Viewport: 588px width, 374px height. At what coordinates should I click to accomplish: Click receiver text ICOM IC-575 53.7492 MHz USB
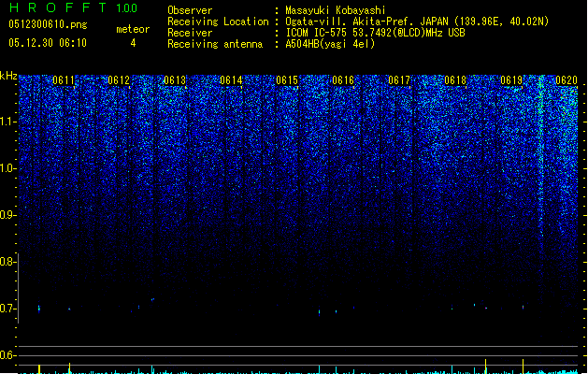click(x=375, y=33)
